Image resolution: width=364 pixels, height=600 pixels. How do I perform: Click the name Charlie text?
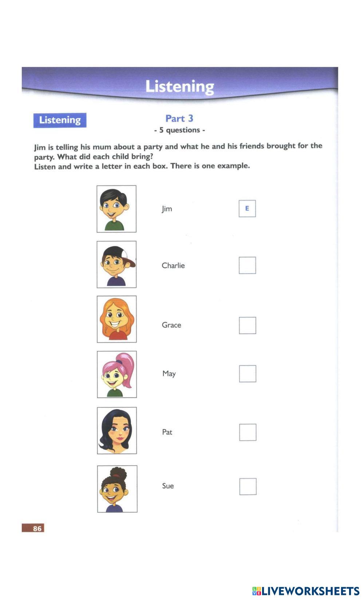[x=173, y=266]
